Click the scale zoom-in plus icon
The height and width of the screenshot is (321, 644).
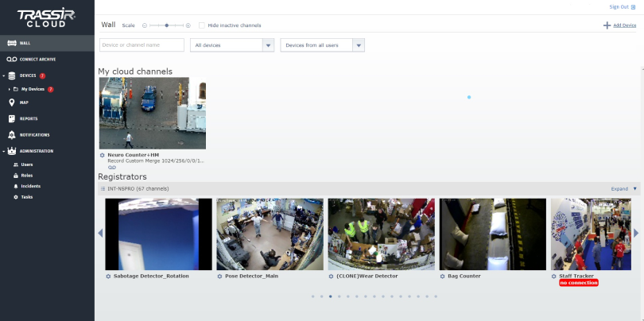click(x=188, y=25)
